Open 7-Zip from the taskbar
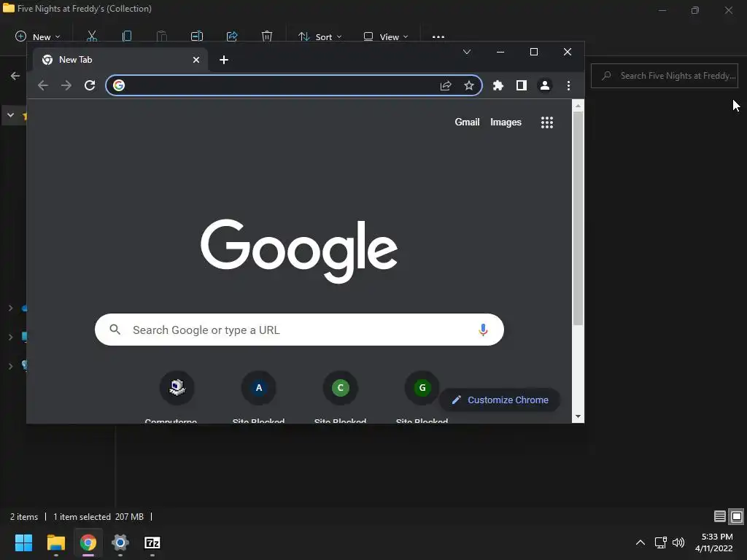This screenshot has width=747, height=560. tap(152, 542)
